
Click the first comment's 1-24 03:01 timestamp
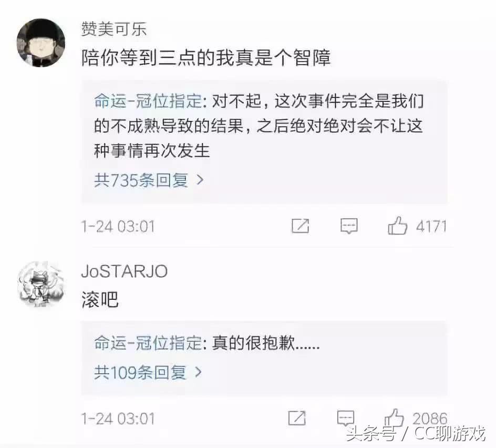pos(118,227)
